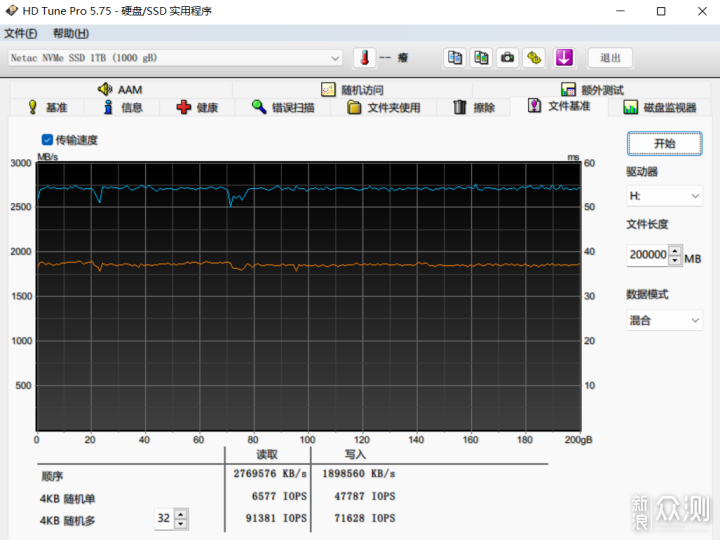Click the 1898560 KB/s sequential write value
This screenshot has width=720, height=540.
point(358,473)
